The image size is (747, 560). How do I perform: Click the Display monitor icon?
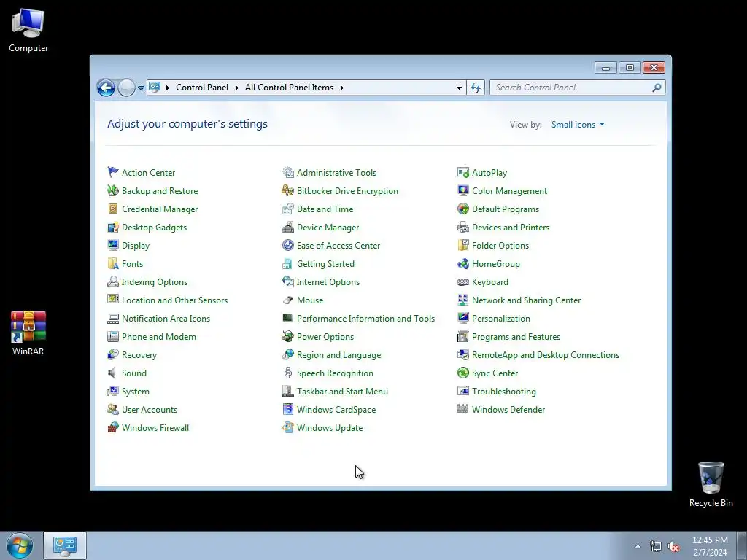click(x=113, y=245)
